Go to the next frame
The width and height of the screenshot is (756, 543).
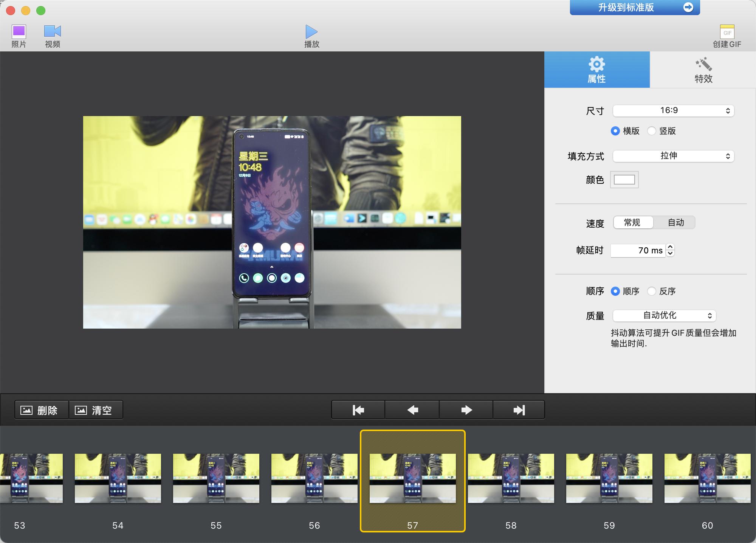(x=466, y=410)
